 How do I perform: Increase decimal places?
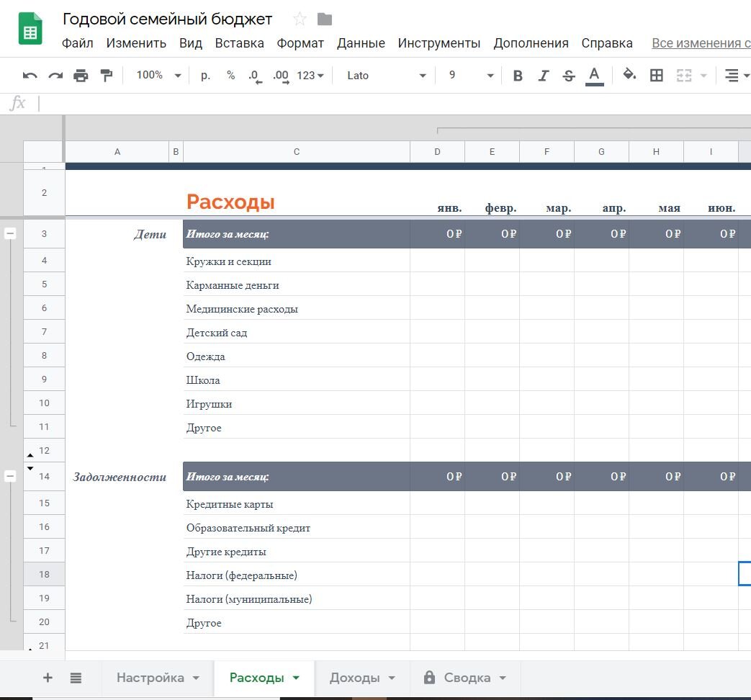point(281,76)
